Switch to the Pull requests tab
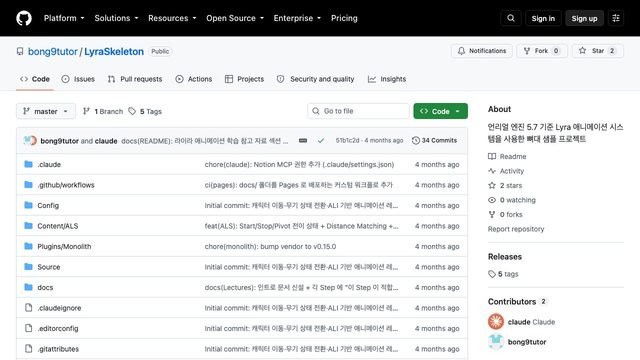640x360 pixels. 135,79
